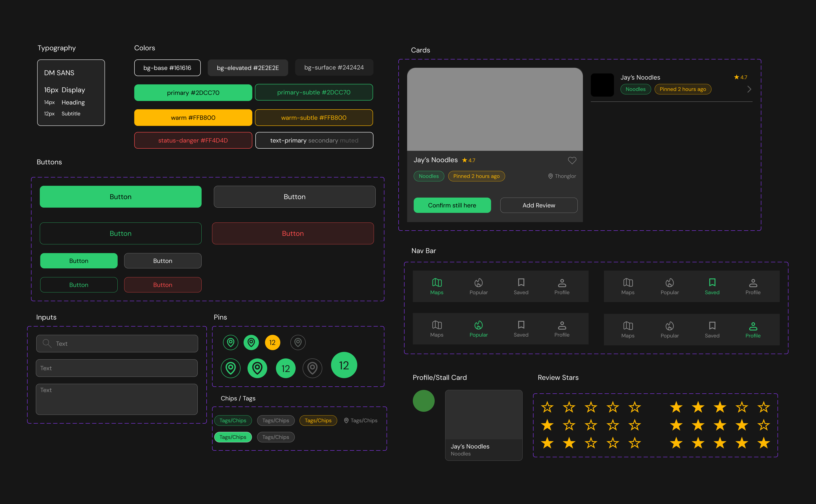Click the small solid green Button
Screen dimensions: 816x504
click(79, 261)
